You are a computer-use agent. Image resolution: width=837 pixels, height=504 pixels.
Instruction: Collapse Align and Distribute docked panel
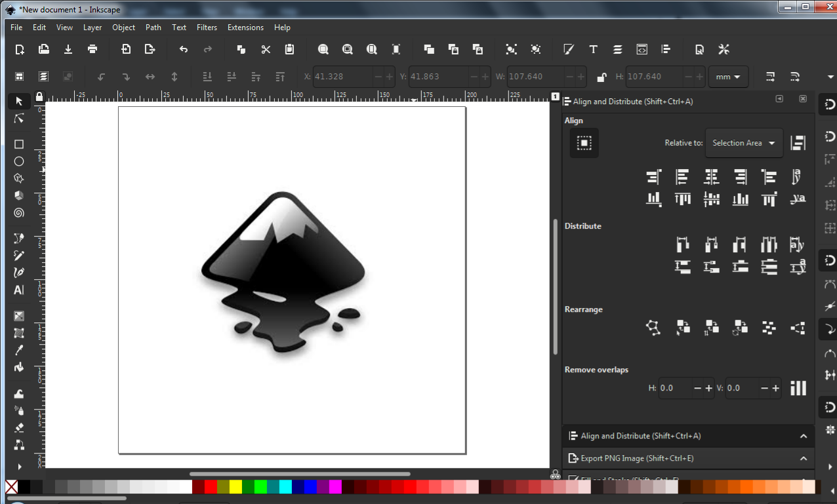click(804, 436)
